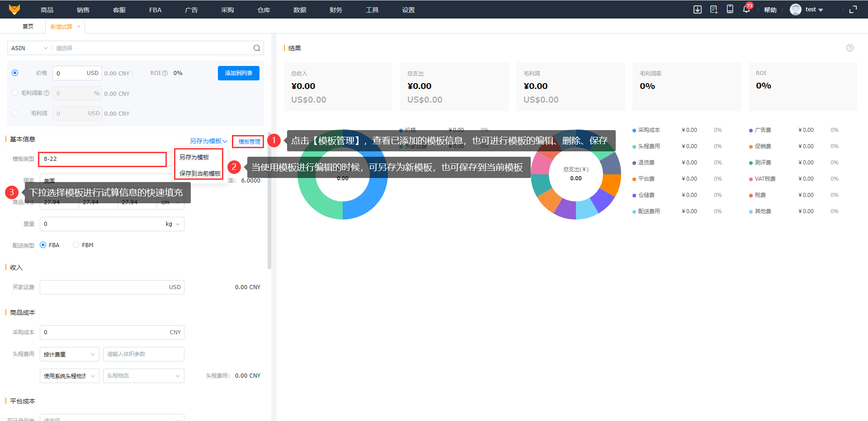Click the purple 广告费 legend dot

(x=751, y=130)
